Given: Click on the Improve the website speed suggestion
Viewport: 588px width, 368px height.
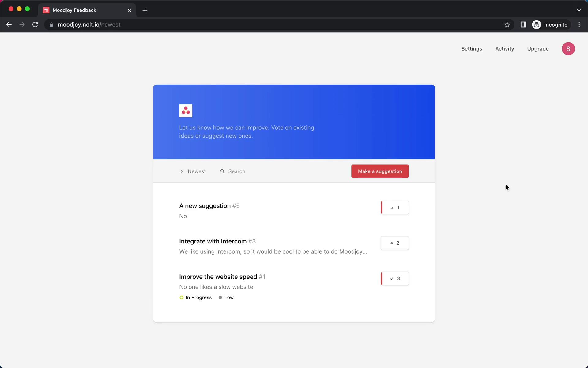Looking at the screenshot, I should 218,276.
